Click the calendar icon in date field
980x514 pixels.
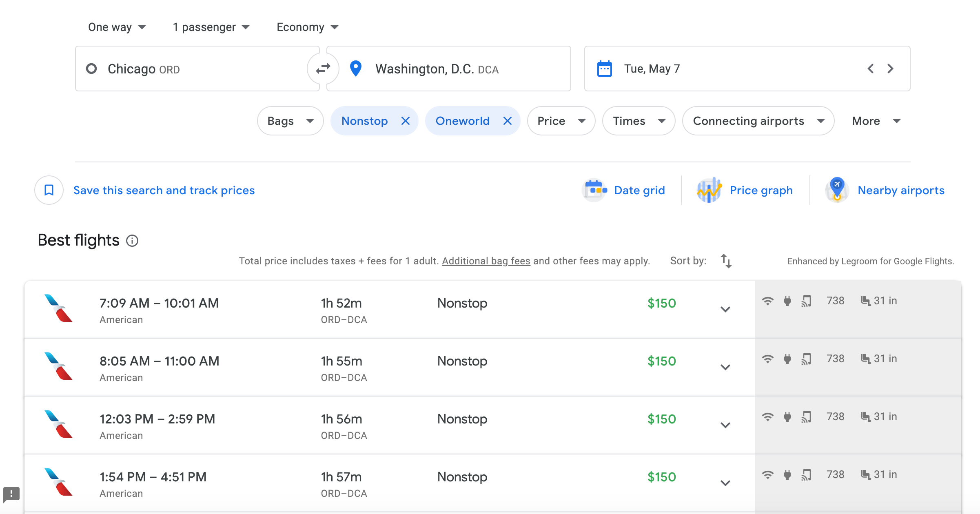click(x=604, y=69)
